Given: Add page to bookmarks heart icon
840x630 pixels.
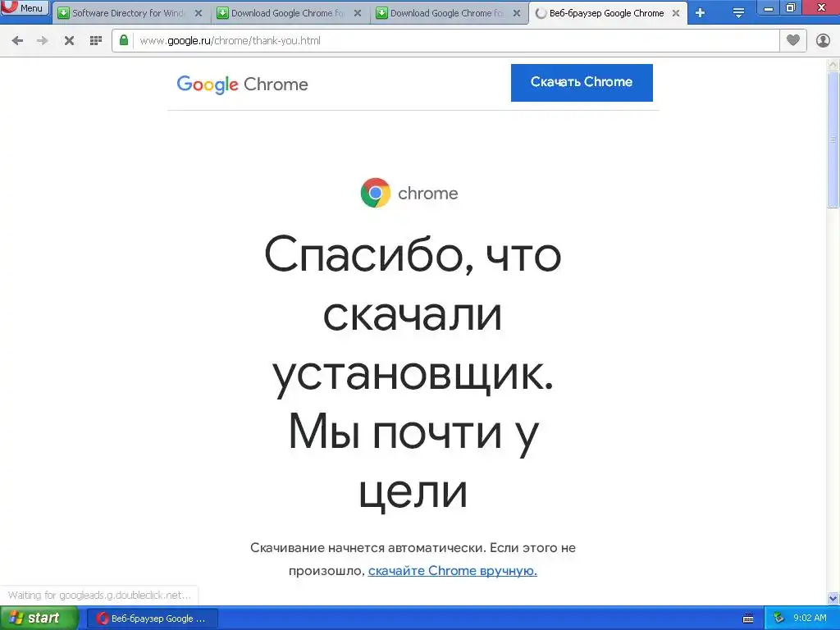Looking at the screenshot, I should coord(793,40).
